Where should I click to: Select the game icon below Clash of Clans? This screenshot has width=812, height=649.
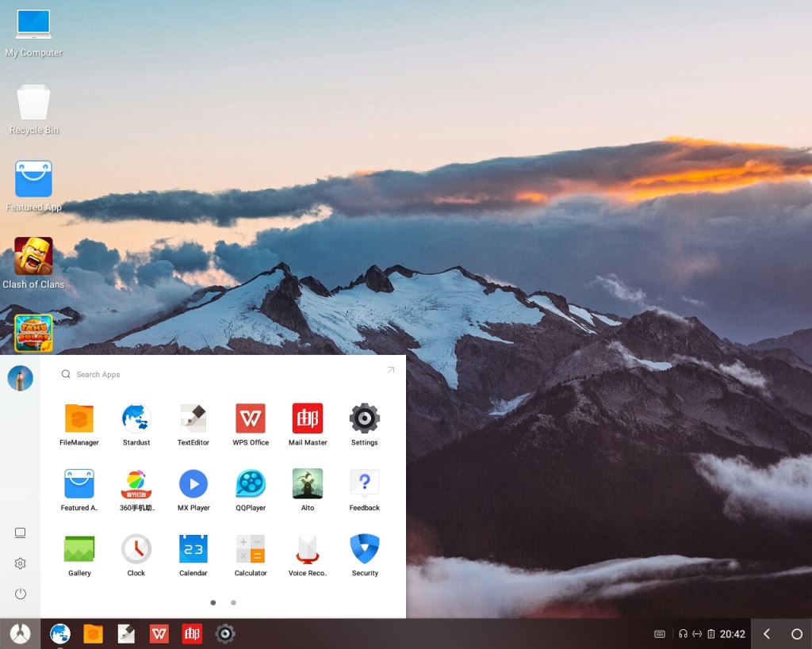pos(33,334)
